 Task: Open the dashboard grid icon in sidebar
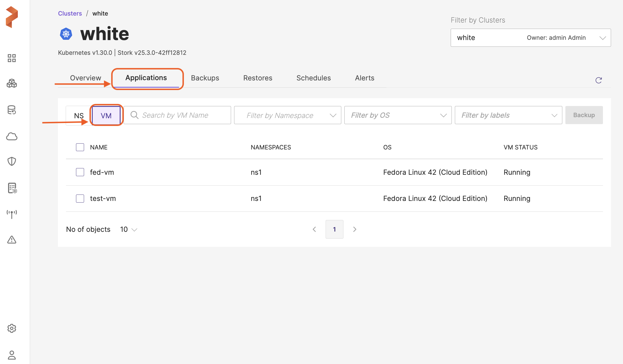pyautogui.click(x=12, y=58)
